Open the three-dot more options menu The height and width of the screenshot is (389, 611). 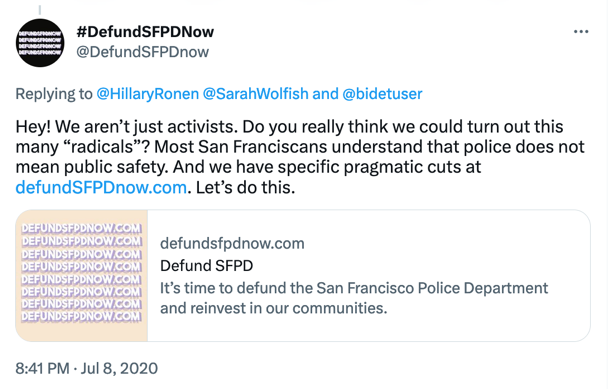(581, 32)
